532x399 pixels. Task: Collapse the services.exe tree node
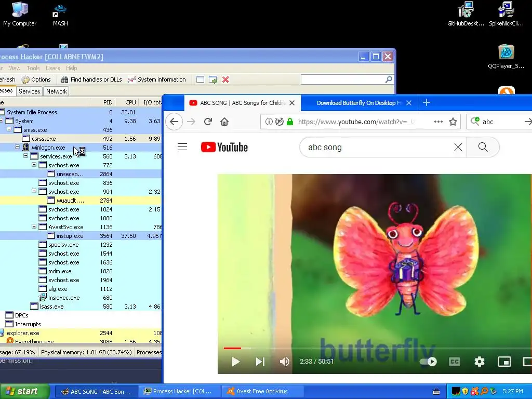26,156
